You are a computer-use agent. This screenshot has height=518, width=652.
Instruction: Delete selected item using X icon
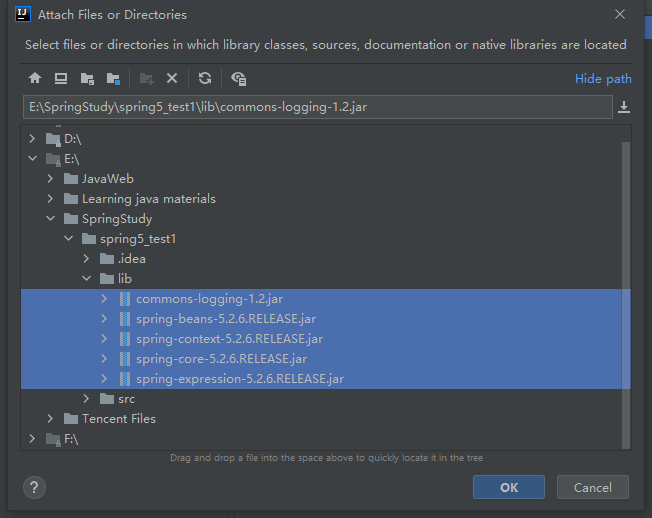tap(172, 78)
